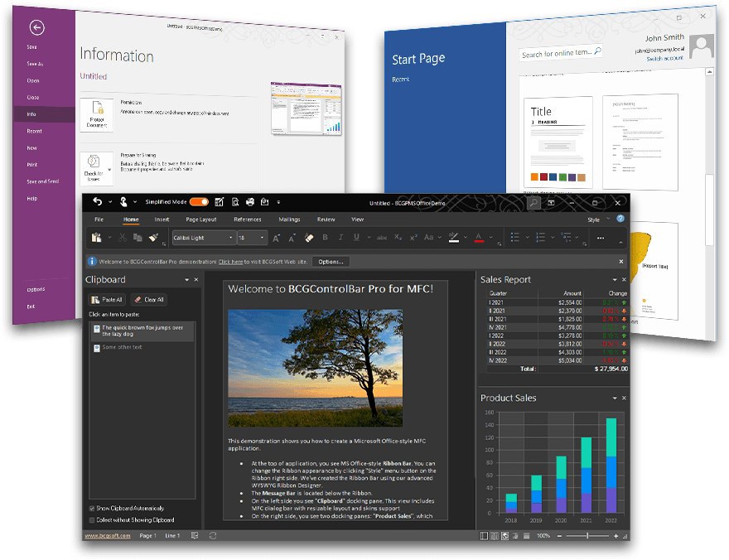Open Sales Report pane menu arrow
Image resolution: width=729 pixels, height=560 pixels.
point(615,280)
